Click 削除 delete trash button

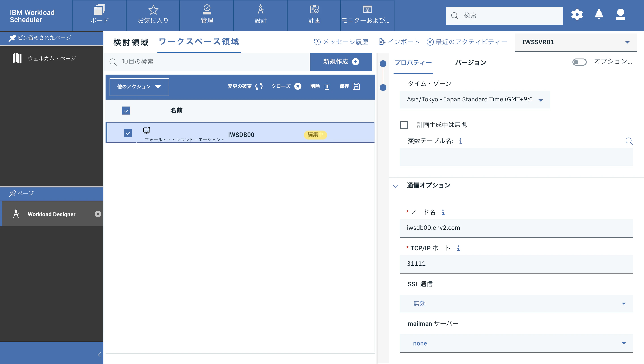[320, 86]
